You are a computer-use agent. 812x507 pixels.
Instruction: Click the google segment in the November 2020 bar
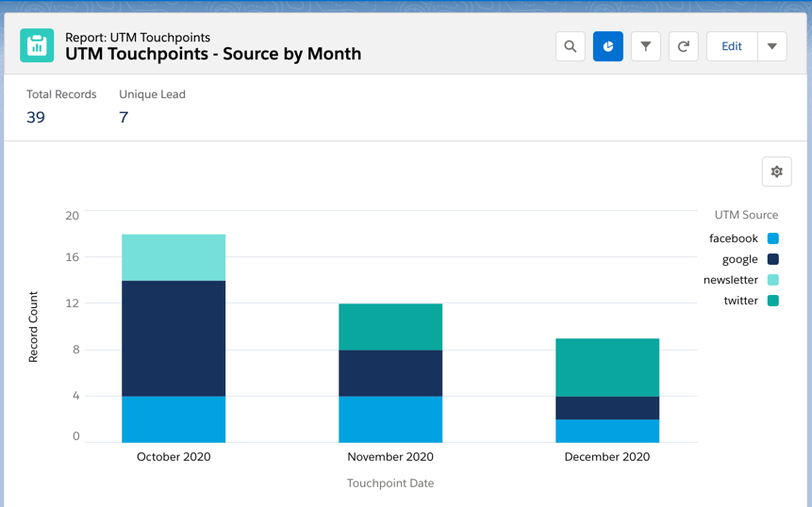390,373
